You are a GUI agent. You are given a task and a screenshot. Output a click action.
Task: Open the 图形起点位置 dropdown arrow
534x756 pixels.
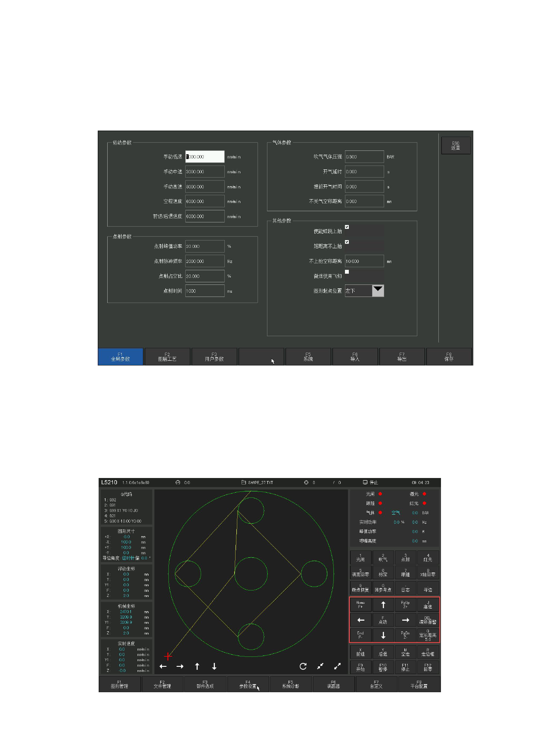(x=378, y=291)
